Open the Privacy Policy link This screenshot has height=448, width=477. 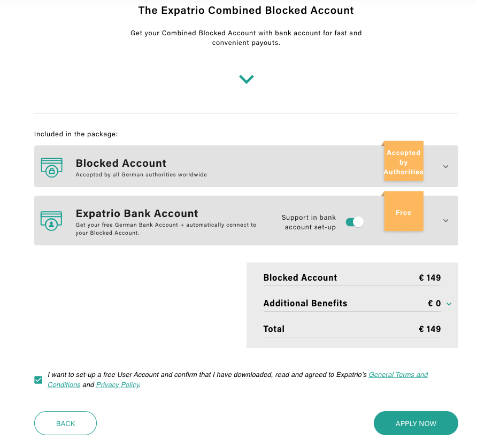point(118,385)
